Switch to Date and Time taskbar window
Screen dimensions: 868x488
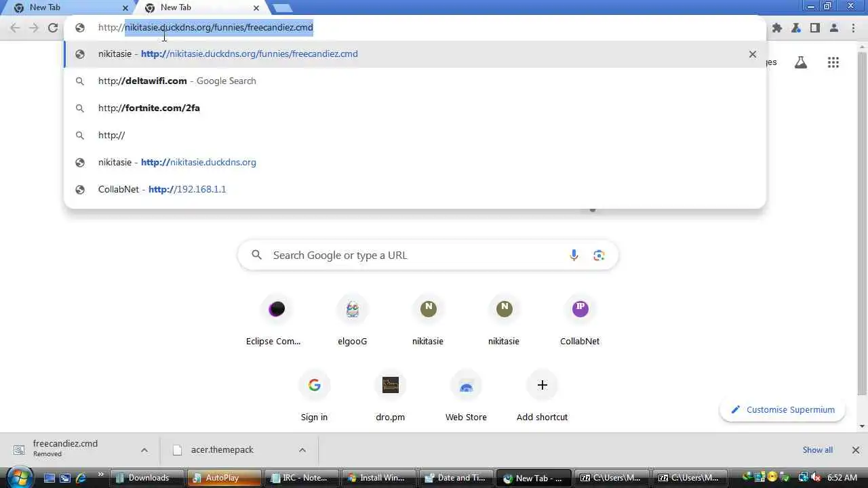tap(456, 478)
